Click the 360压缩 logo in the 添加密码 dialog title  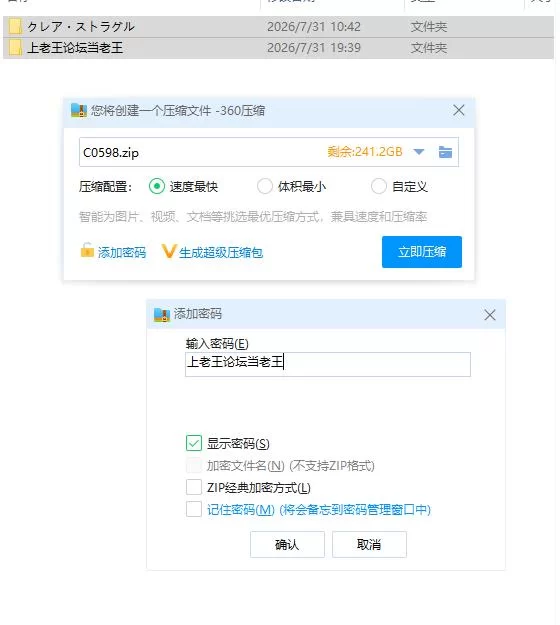click(162, 314)
